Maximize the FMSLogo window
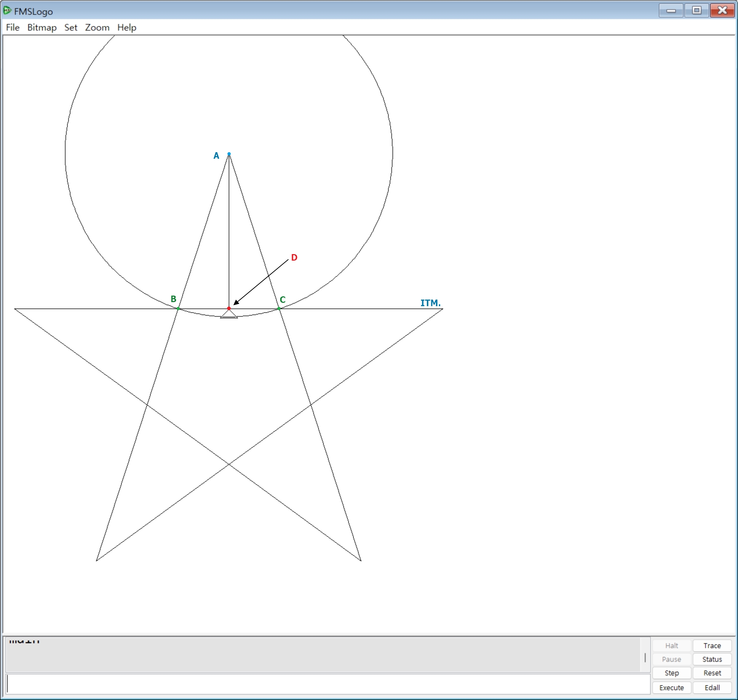738x700 pixels. point(696,11)
